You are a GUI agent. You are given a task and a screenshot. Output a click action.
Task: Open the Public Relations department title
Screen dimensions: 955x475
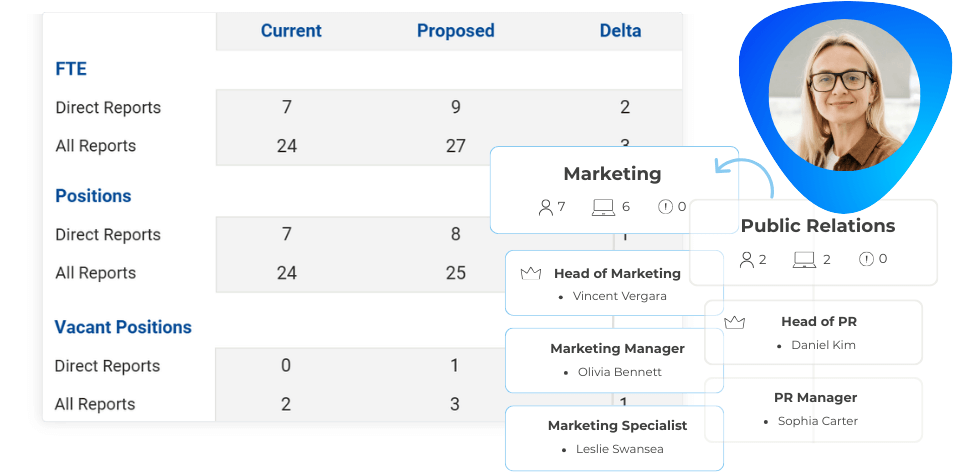tap(817, 226)
